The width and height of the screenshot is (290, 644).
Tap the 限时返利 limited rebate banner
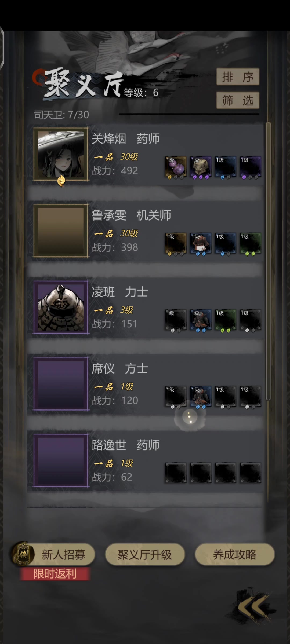click(55, 574)
